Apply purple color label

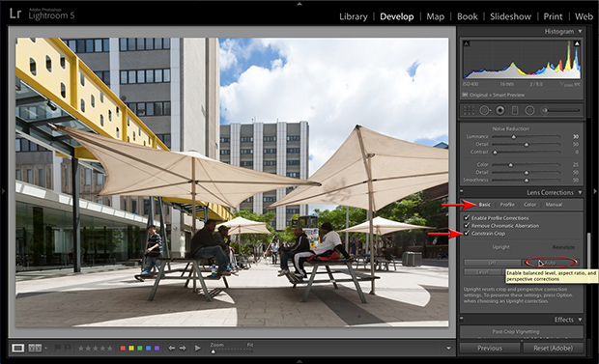click(157, 348)
